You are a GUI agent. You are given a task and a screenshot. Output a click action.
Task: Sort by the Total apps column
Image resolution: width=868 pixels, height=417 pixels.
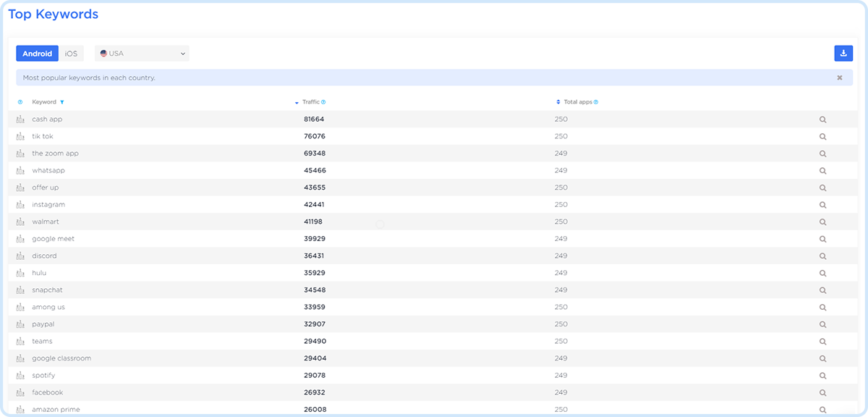[577, 102]
